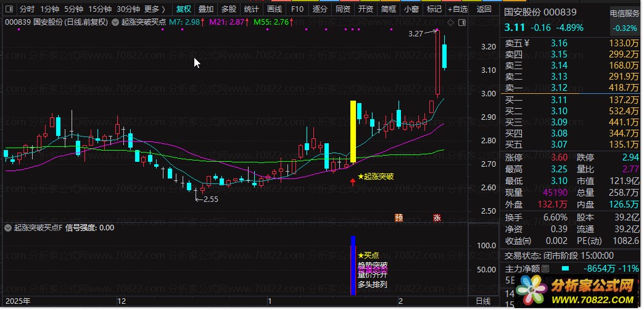
Task: Click the 国安股份 000839 stock name header
Action: (x=540, y=12)
